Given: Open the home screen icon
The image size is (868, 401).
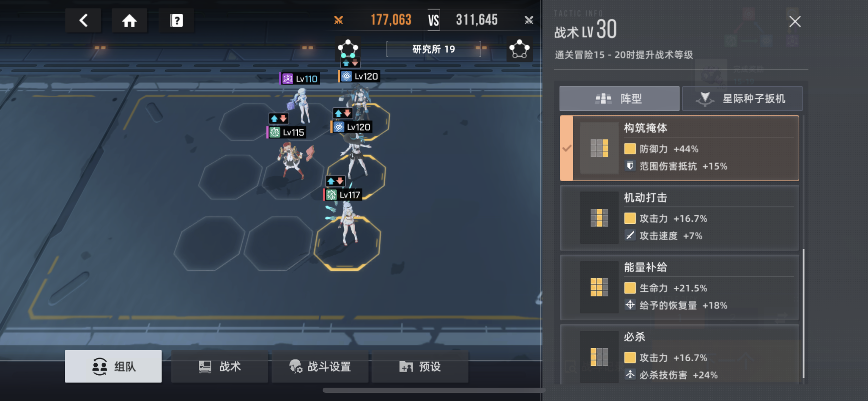Looking at the screenshot, I should (130, 21).
